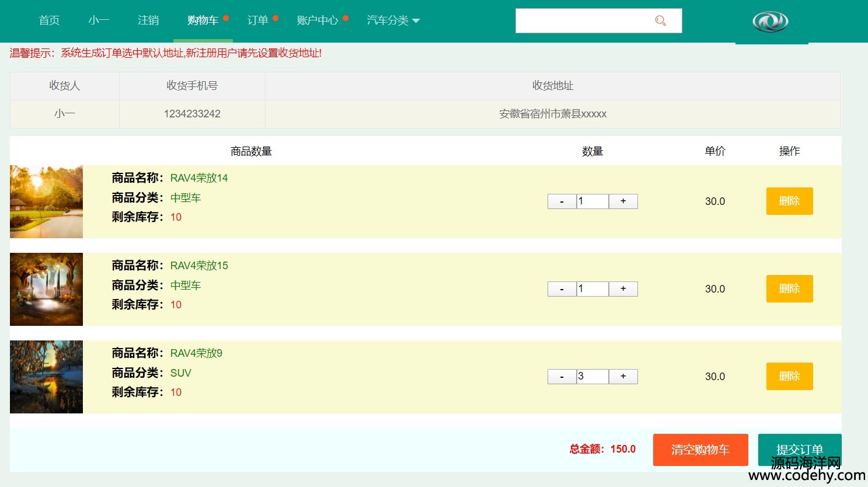Click the quantity field for RAV4荣放15
This screenshot has width=868, height=487.
[592, 289]
